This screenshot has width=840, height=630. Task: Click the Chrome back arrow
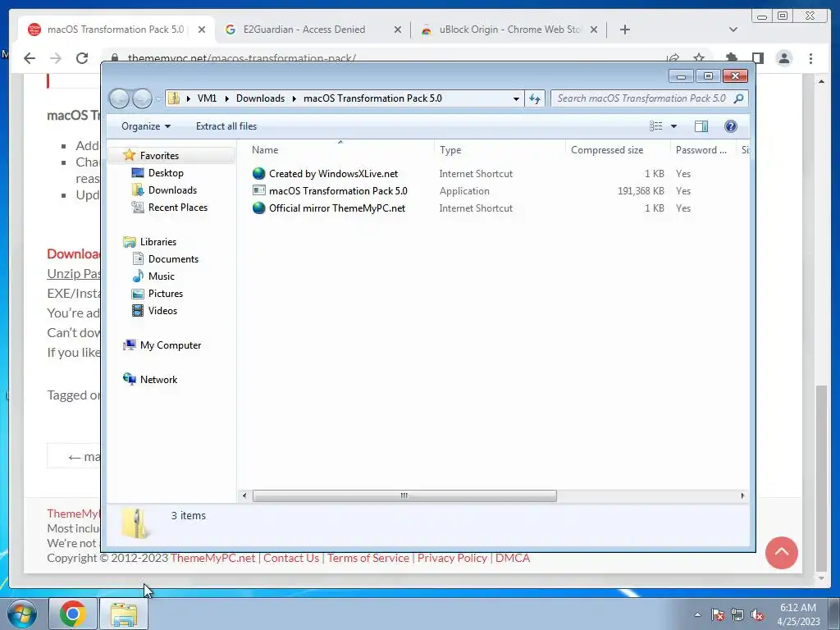coord(30,58)
